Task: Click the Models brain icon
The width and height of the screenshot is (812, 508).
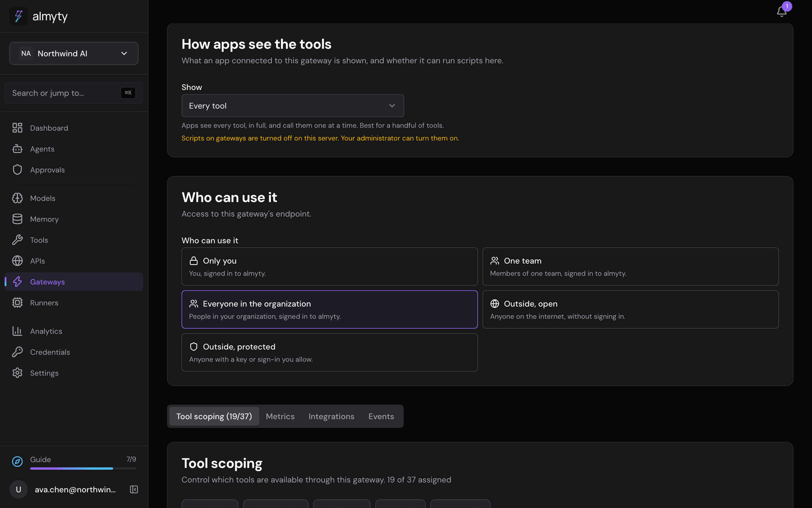Action: [x=17, y=198]
